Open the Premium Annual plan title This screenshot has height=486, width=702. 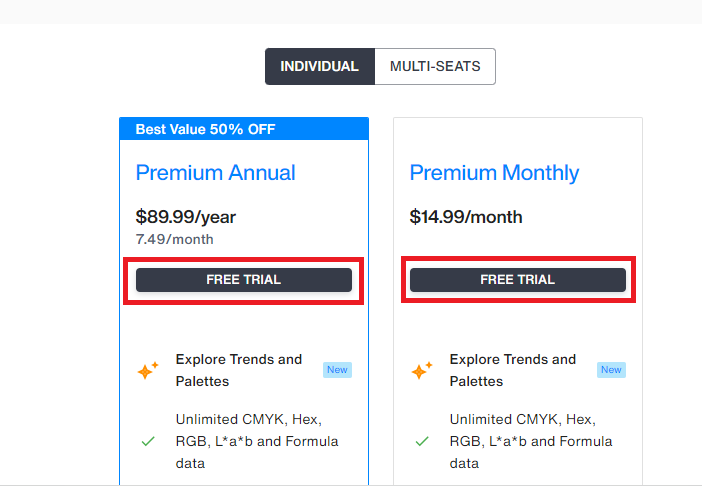(215, 173)
